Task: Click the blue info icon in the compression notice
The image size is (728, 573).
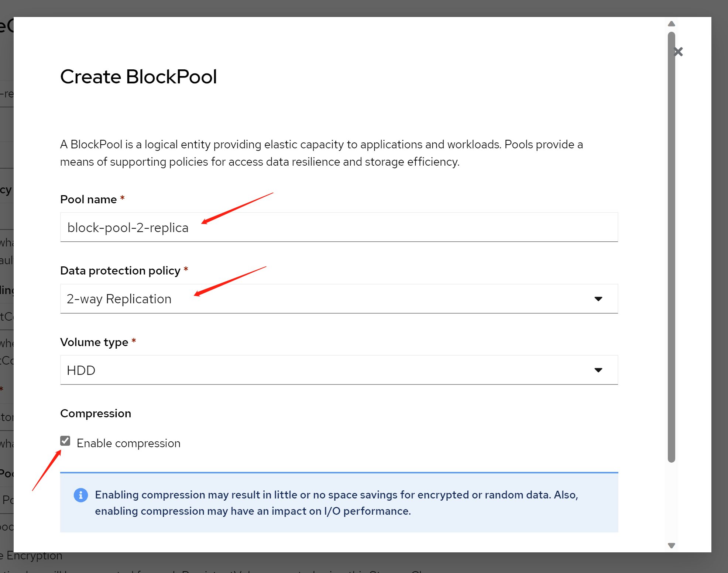Action: coord(81,495)
